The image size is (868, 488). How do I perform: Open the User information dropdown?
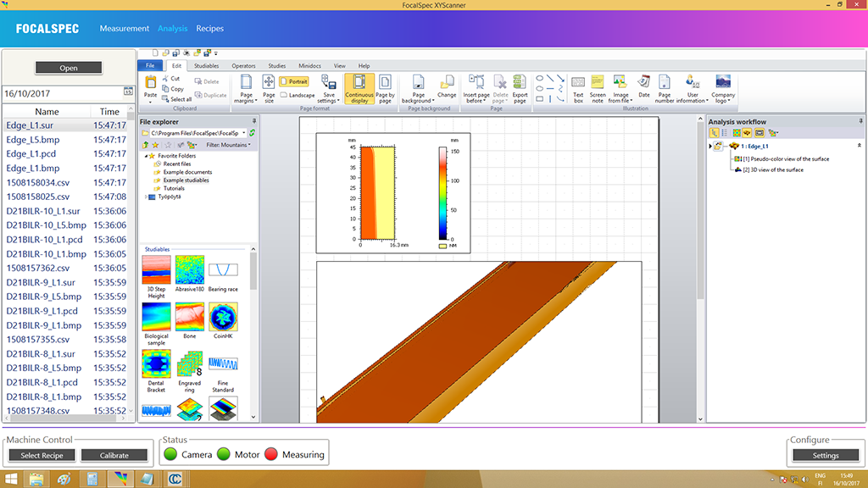[692, 88]
